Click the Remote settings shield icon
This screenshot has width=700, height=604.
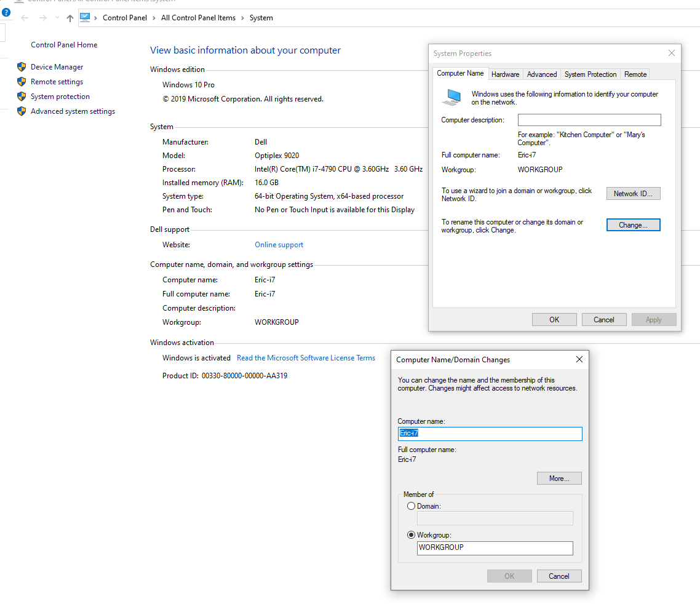tap(22, 82)
